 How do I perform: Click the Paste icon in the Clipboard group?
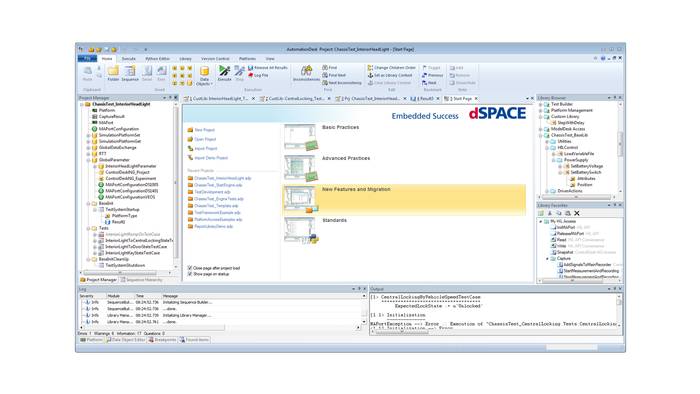88,71
